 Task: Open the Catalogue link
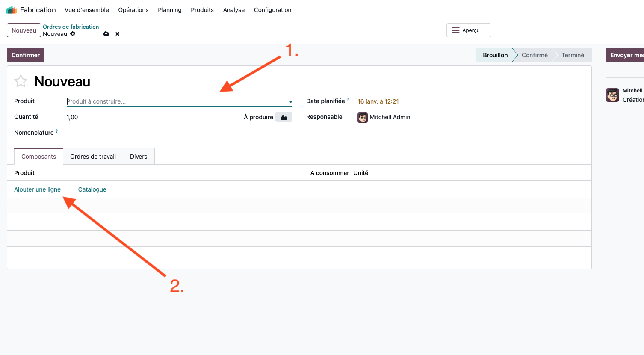click(92, 189)
